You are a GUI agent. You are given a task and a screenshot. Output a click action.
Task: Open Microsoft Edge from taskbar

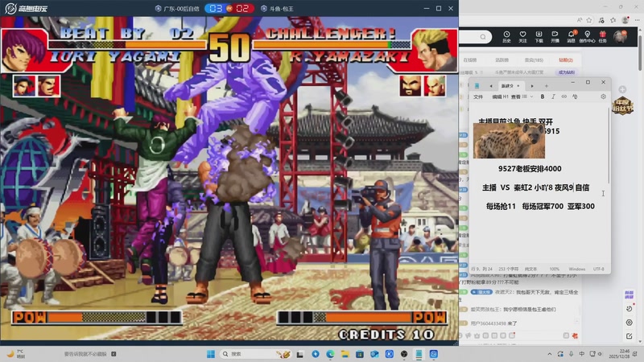click(x=330, y=354)
